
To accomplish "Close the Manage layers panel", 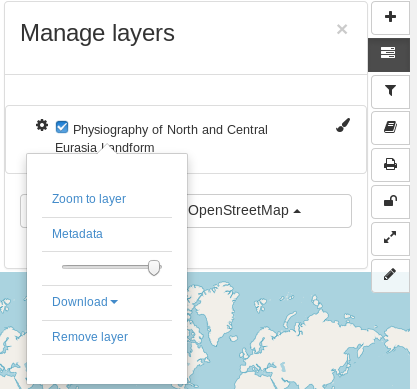I will 342,29.
